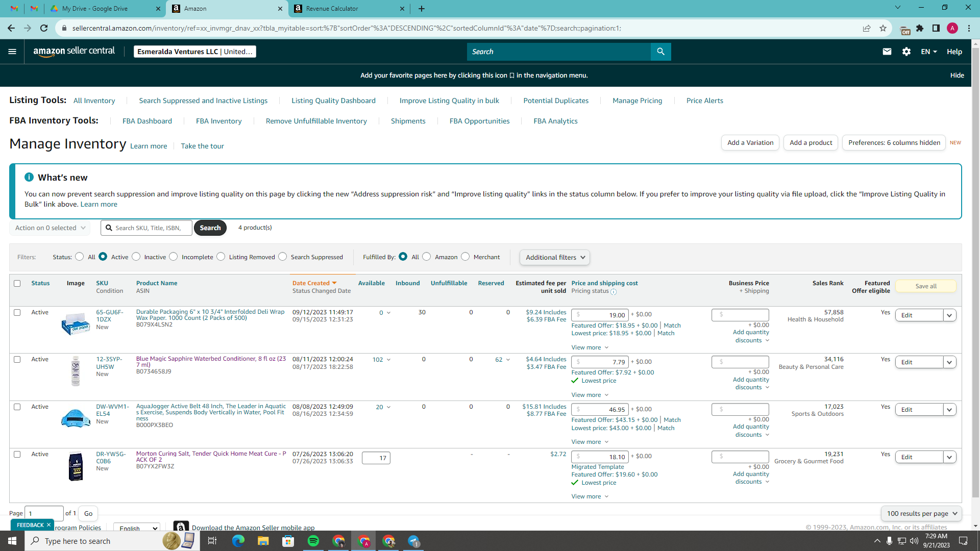Check the box for Morton Curing Salt row
Screen dimensions: 980x551
tap(17, 455)
